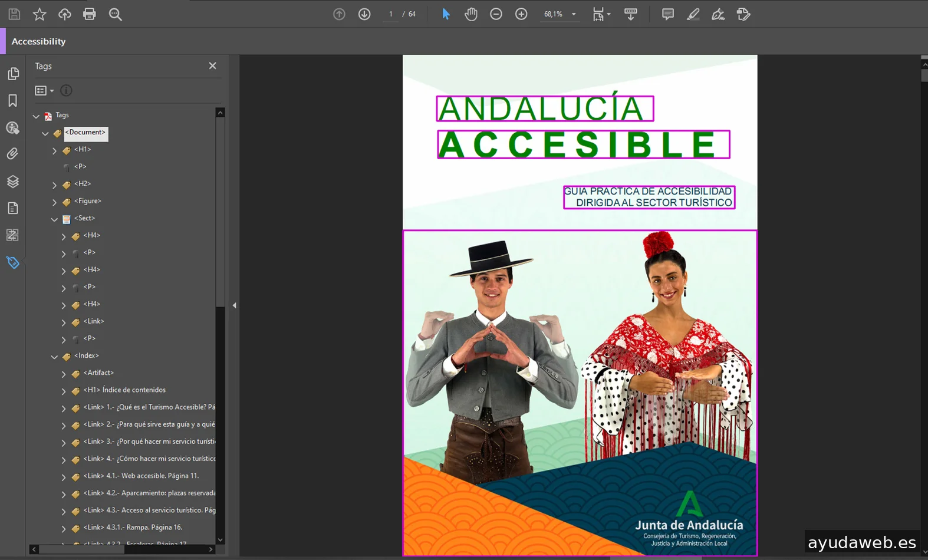Open the Tags options menu
Image resolution: width=928 pixels, height=560 pixels.
(44, 91)
